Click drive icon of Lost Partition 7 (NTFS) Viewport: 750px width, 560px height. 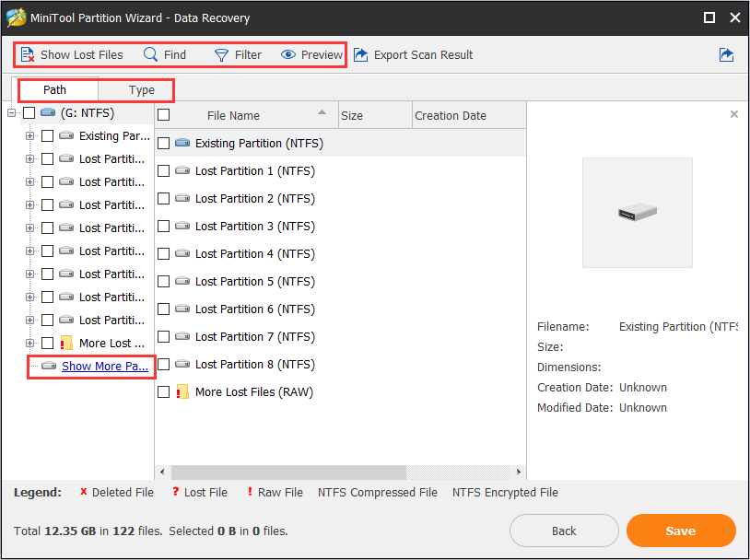[x=182, y=337]
